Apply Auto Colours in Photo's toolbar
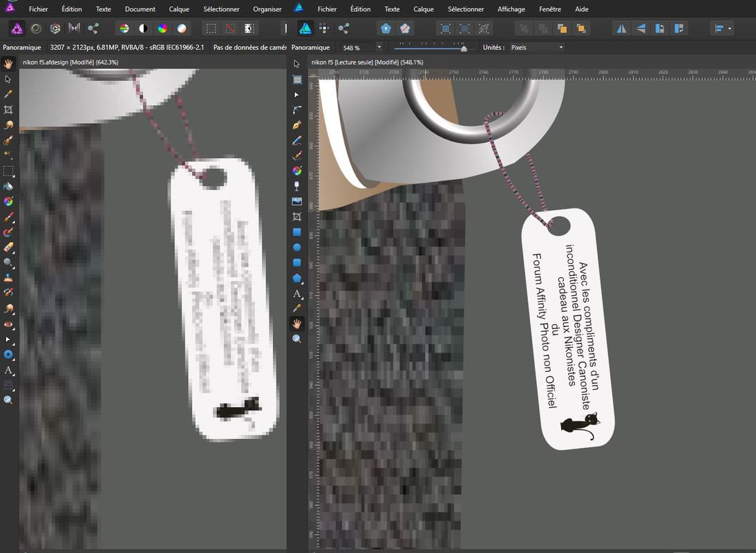Image resolution: width=756 pixels, height=553 pixels. [x=162, y=29]
